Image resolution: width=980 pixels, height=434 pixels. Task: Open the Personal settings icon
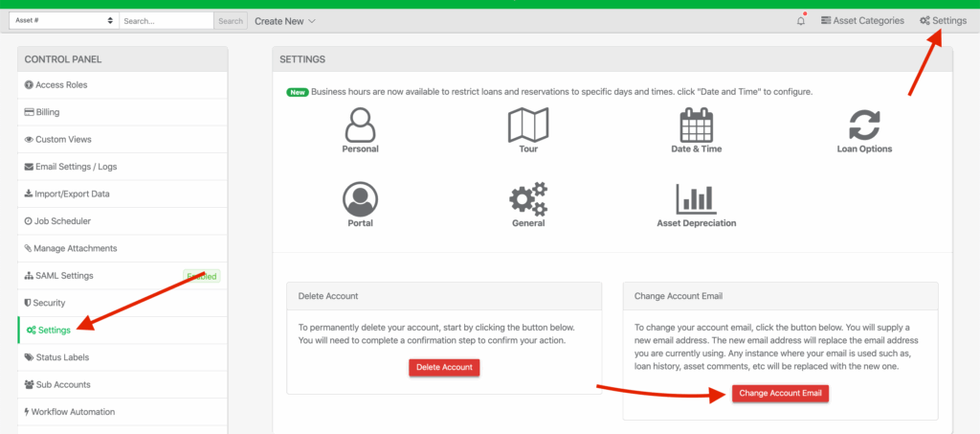pyautogui.click(x=360, y=126)
